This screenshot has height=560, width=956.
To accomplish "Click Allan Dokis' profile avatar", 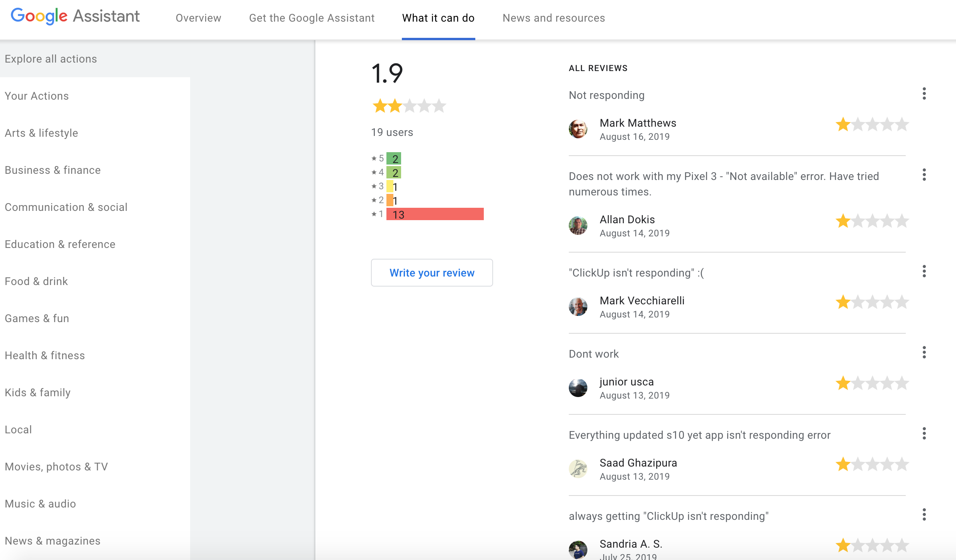I will click(x=578, y=226).
